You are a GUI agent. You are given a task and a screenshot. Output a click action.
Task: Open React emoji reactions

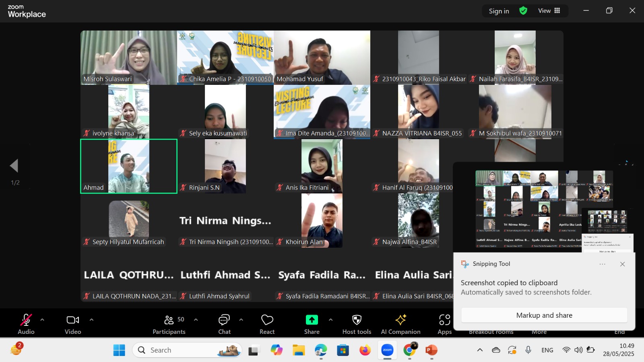pos(267,324)
